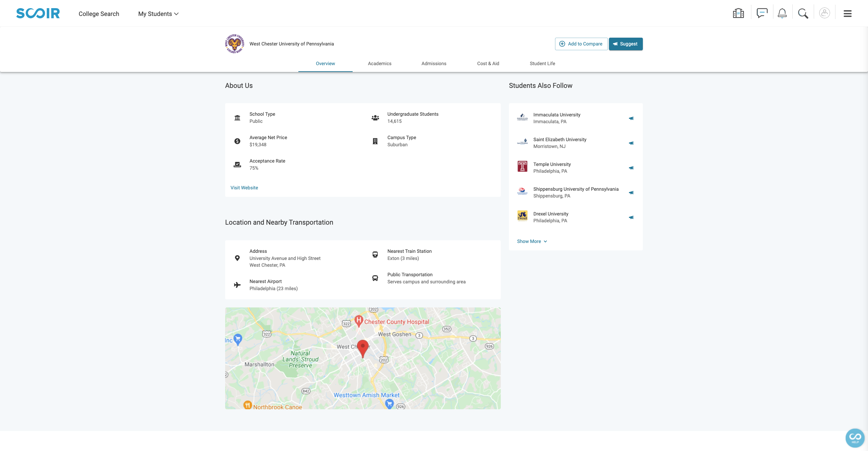
Task: Click the Immaculata University logo
Action: coord(522,117)
